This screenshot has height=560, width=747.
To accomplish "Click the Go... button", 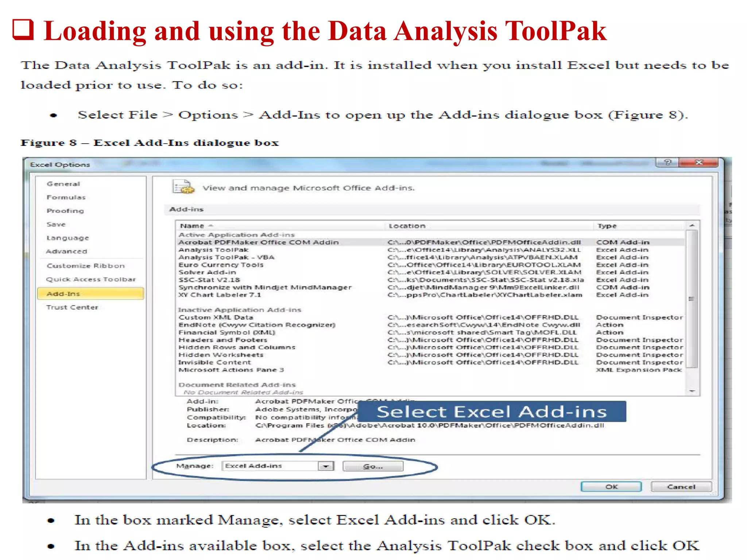I will 373,466.
